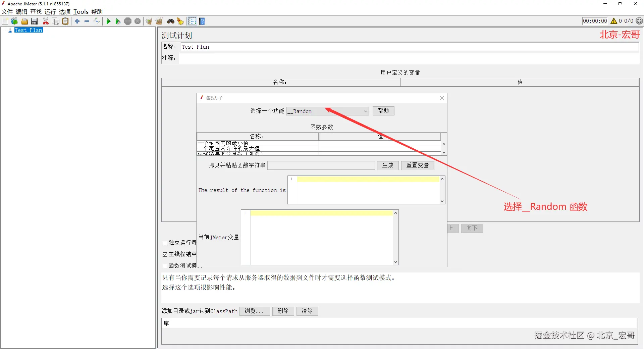Clear all results with double broom icon

pyautogui.click(x=159, y=21)
